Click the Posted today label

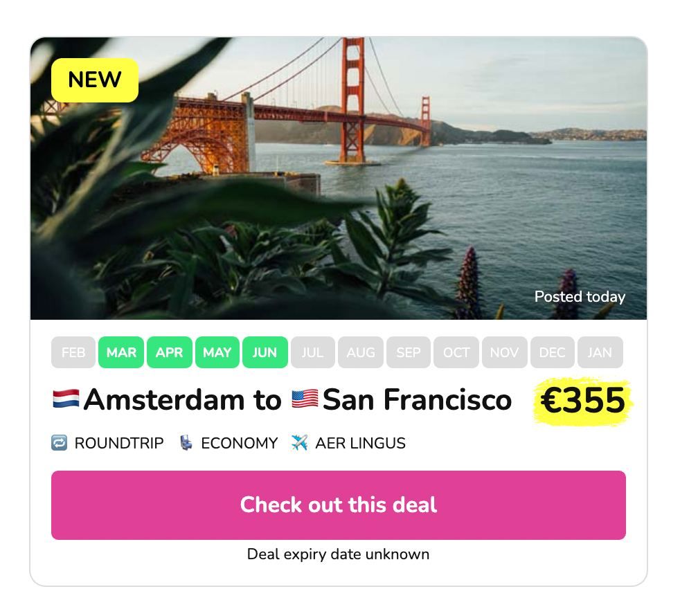580,297
